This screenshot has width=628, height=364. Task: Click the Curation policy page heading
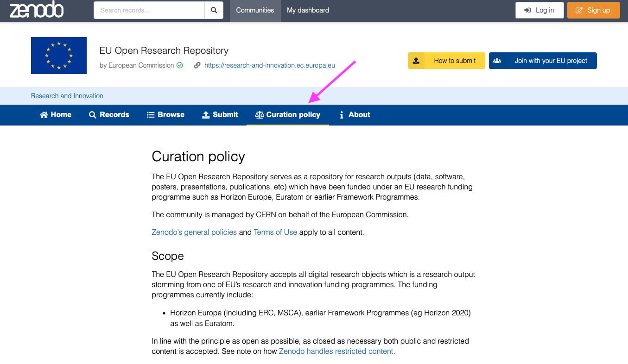198,157
